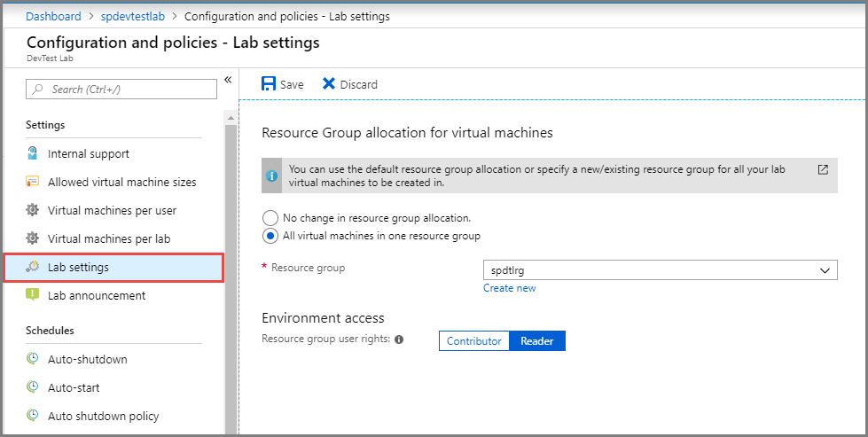Screen dimensions: 868x437
Task: Open external link icon in info banner
Action: [823, 169]
